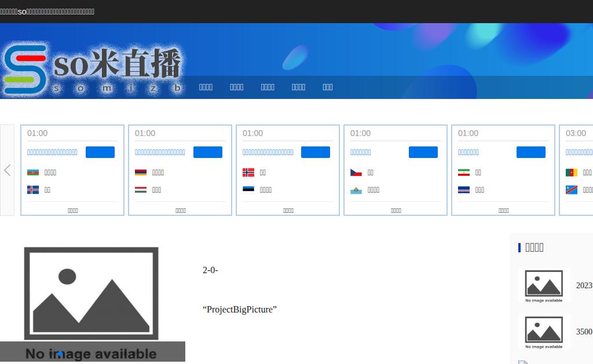Screen dimensions: 593x364
Task: Click the "ProjectBigPicture" article text
Action: [240, 310]
